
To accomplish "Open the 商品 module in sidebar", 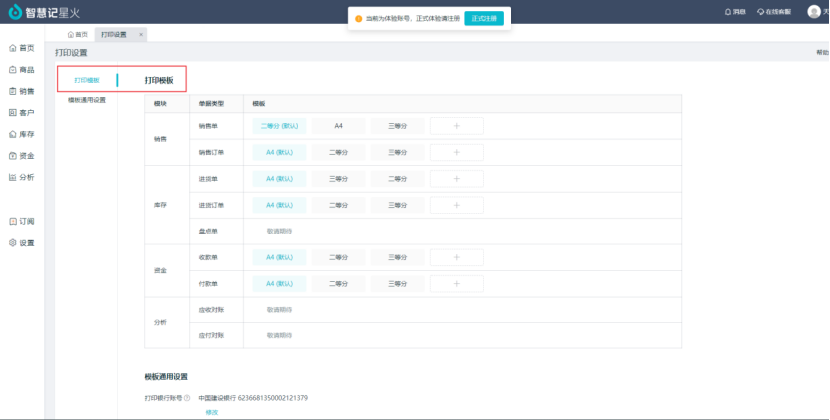I will click(x=22, y=70).
